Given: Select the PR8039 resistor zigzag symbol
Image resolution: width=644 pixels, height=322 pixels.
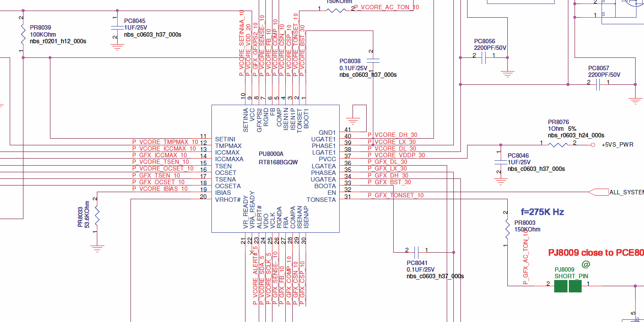Looking at the screenshot, I should [x=23, y=34].
